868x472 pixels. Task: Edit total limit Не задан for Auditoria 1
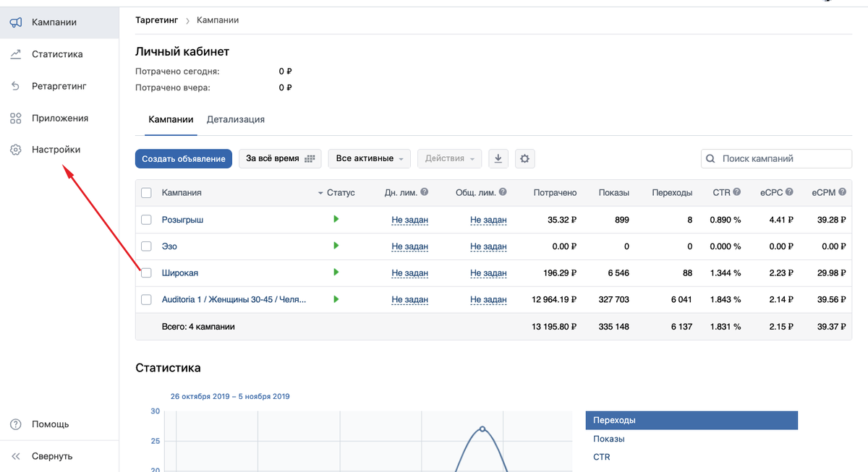click(x=488, y=300)
